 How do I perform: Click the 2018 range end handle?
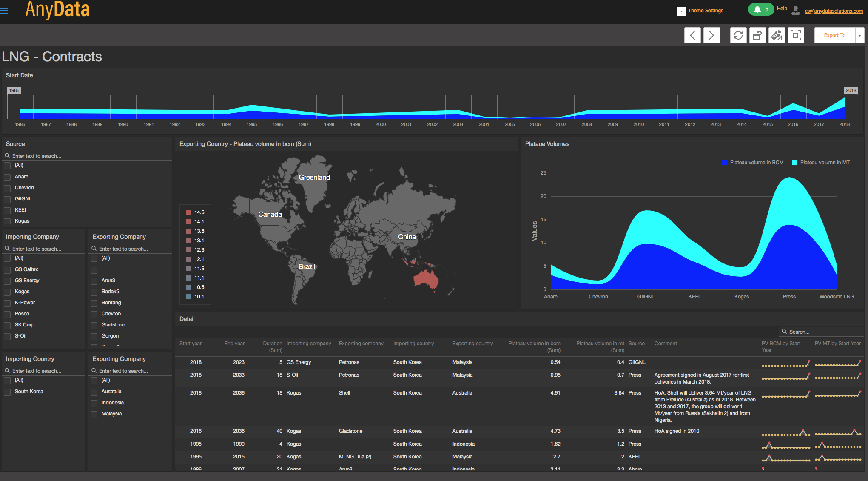tap(851, 90)
